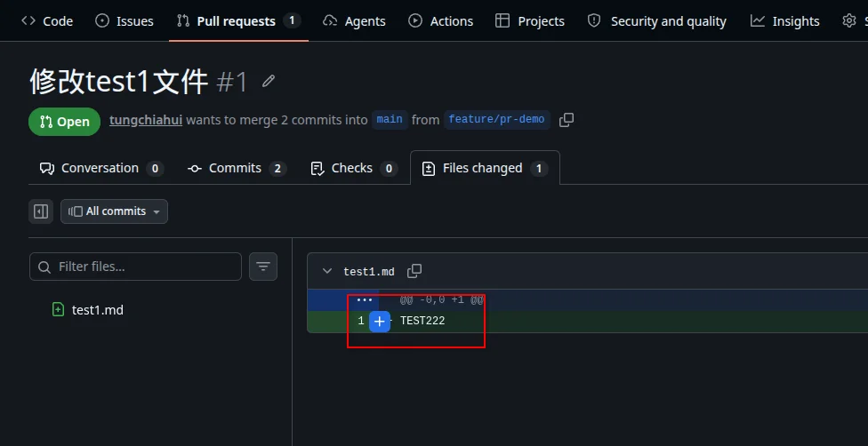Toggle the file tree sidebar panel

(41, 211)
